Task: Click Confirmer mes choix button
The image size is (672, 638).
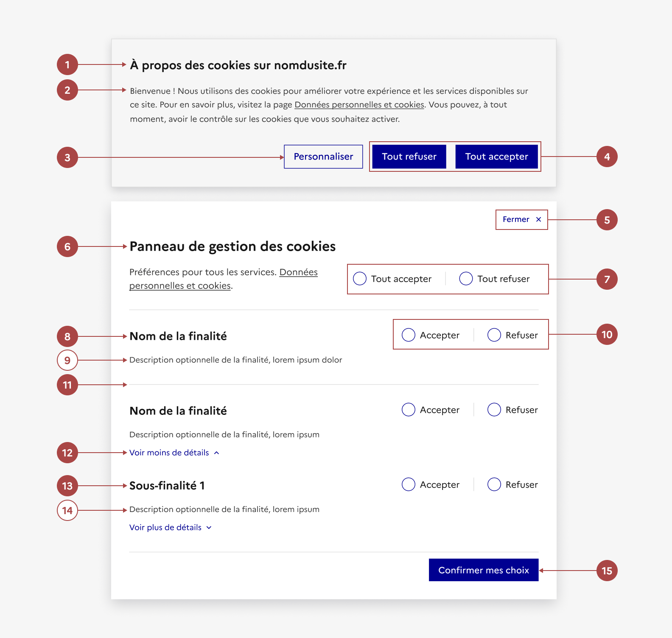Action: pos(483,570)
